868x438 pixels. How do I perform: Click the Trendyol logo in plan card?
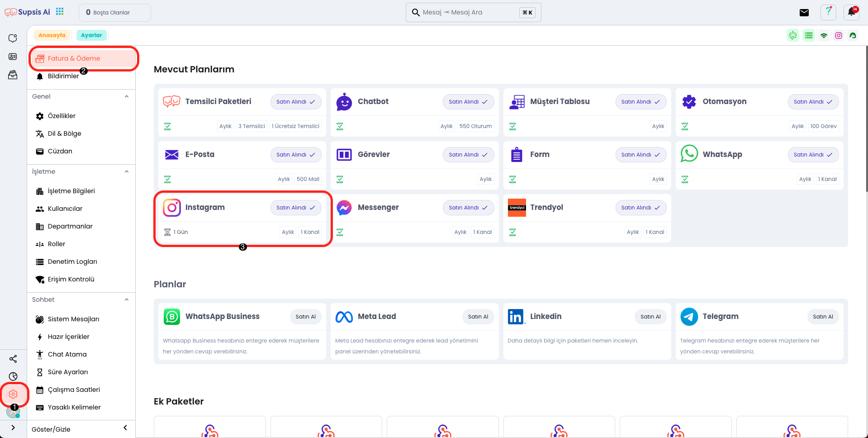[x=517, y=208]
